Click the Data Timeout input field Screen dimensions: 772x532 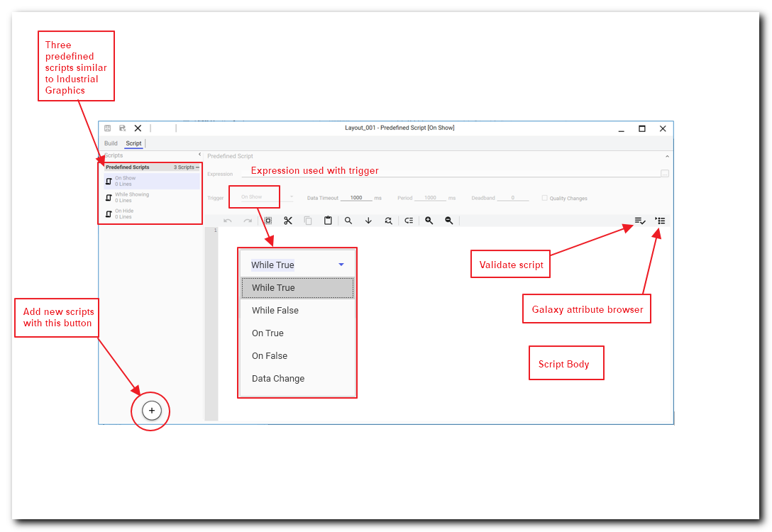tap(356, 198)
